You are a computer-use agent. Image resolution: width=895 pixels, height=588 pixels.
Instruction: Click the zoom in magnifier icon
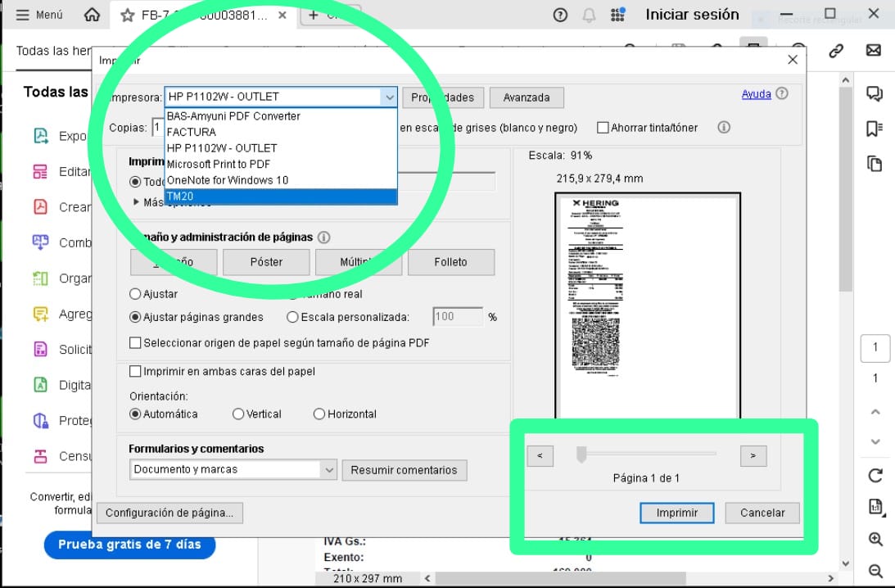pyautogui.click(x=875, y=539)
